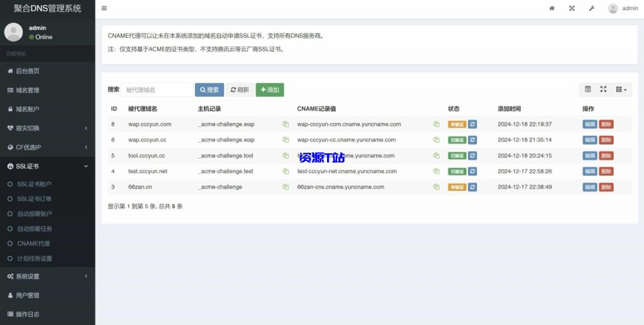Click sidebar admin profile avatar
Image resolution: width=644 pixels, height=325 pixels.
pos(14,32)
